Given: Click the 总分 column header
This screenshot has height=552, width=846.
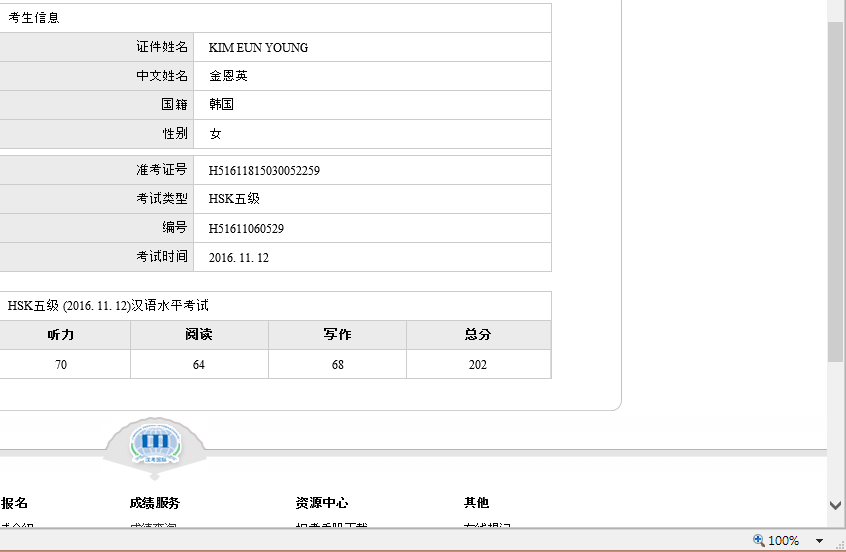Looking at the screenshot, I should tap(477, 335).
